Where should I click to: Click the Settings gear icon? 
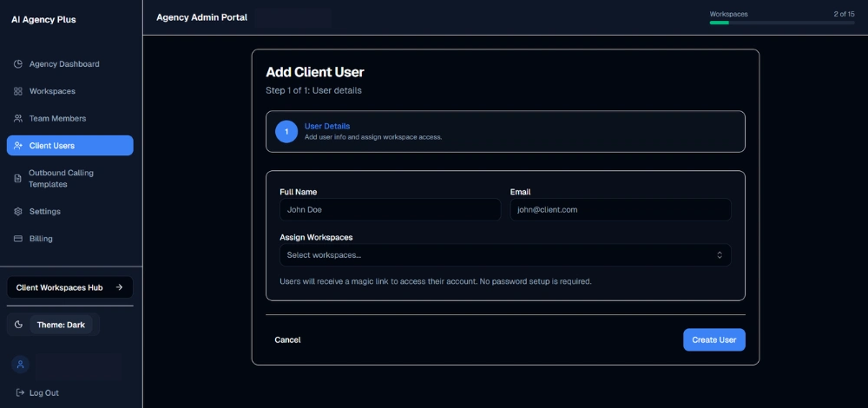coord(17,212)
